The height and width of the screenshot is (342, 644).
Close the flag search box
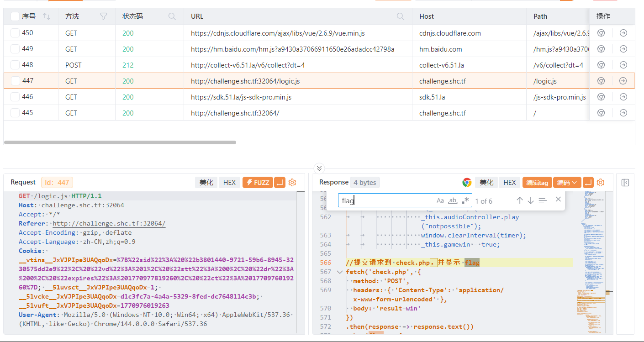[558, 200]
